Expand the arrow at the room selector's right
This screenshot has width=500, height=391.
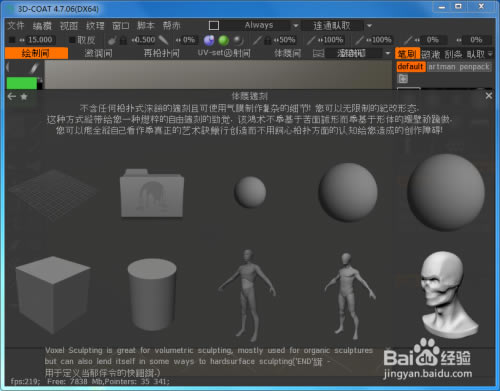pyautogui.click(x=387, y=54)
